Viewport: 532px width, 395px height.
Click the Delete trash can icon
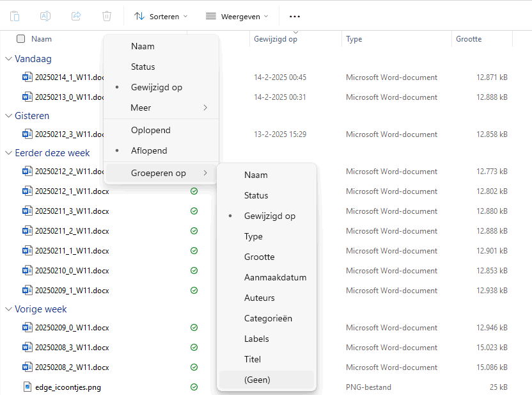107,16
